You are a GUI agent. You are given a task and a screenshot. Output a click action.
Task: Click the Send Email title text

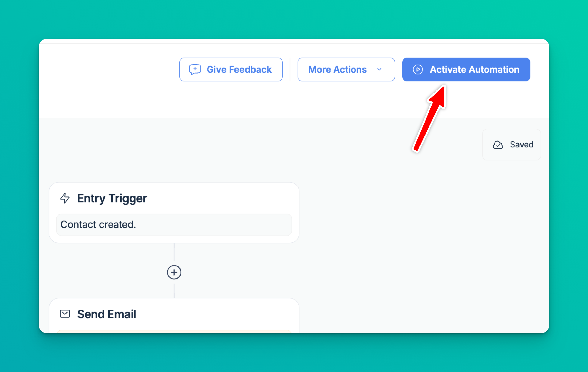[107, 314]
